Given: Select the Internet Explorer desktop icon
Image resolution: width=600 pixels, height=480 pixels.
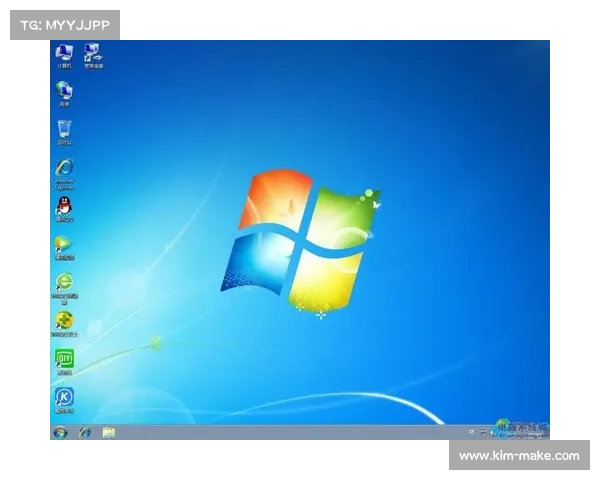Looking at the screenshot, I should pos(64,174).
